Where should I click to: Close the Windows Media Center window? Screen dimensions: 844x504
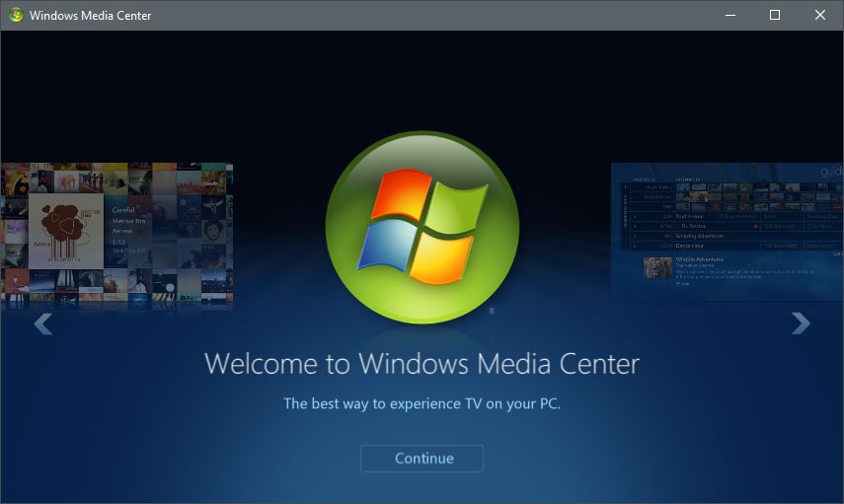coord(819,15)
